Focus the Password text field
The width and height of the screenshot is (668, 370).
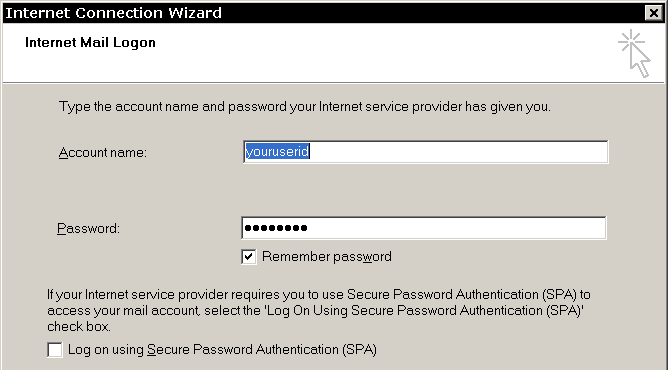point(423,228)
